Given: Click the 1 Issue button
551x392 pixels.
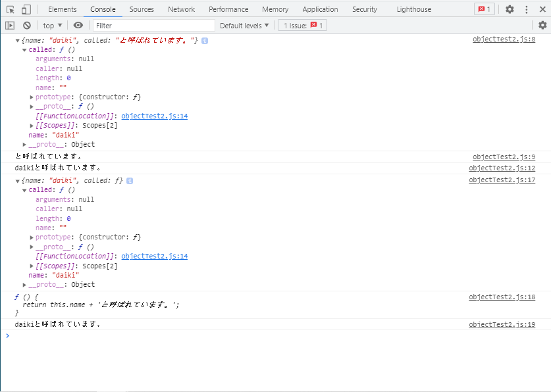Looking at the screenshot, I should pyautogui.click(x=302, y=26).
